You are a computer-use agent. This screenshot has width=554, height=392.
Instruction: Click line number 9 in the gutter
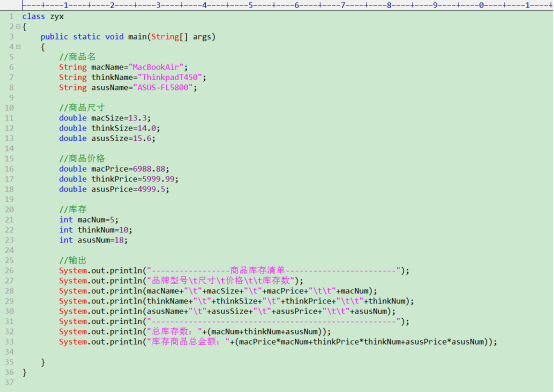tap(12, 98)
